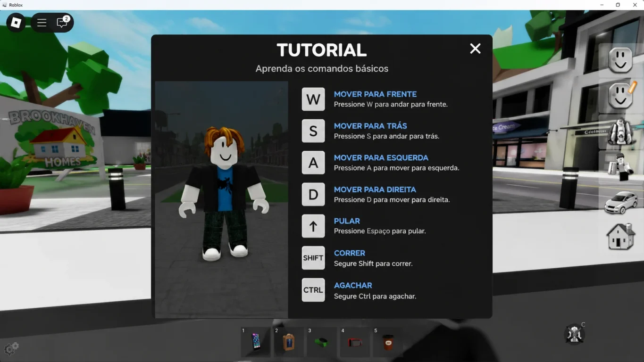This screenshot has width=644, height=362.
Task: Click the MOVER PARA DIREITA heading
Action: [375, 189]
